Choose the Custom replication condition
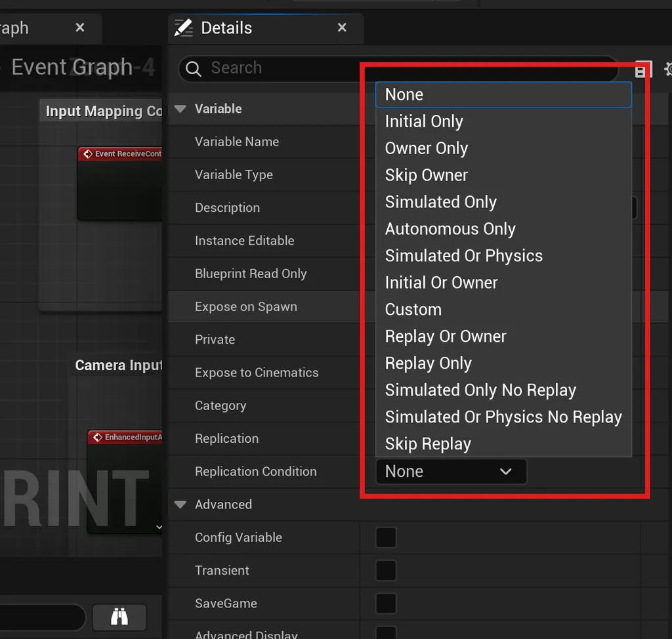Viewport: 672px width, 639px height. tap(503, 310)
